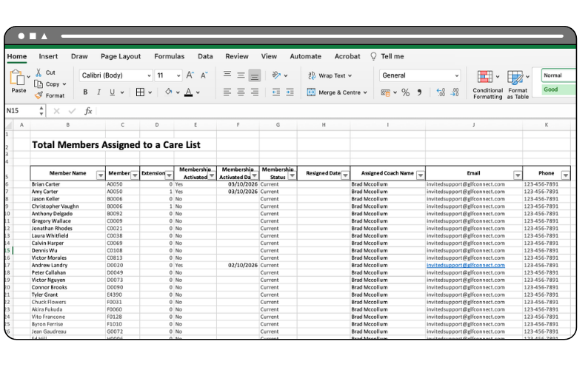588x370 pixels.
Task: Toggle bold formatting
Action: (x=85, y=92)
